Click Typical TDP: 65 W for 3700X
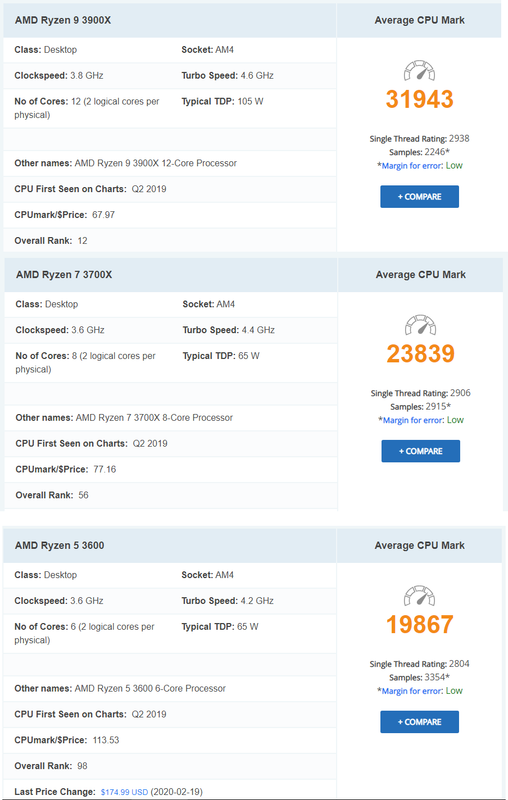 [221, 356]
